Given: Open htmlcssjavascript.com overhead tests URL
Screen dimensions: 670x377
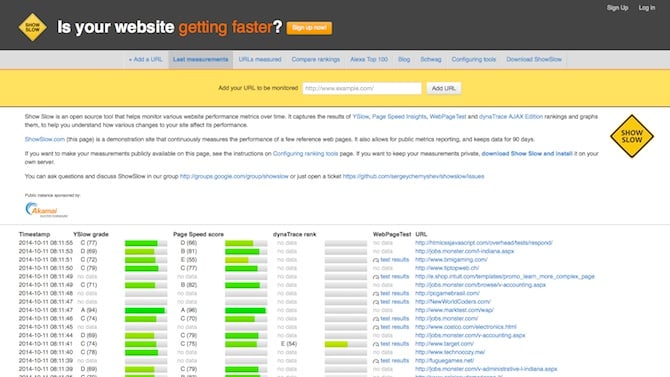Looking at the screenshot, I should click(x=484, y=243).
